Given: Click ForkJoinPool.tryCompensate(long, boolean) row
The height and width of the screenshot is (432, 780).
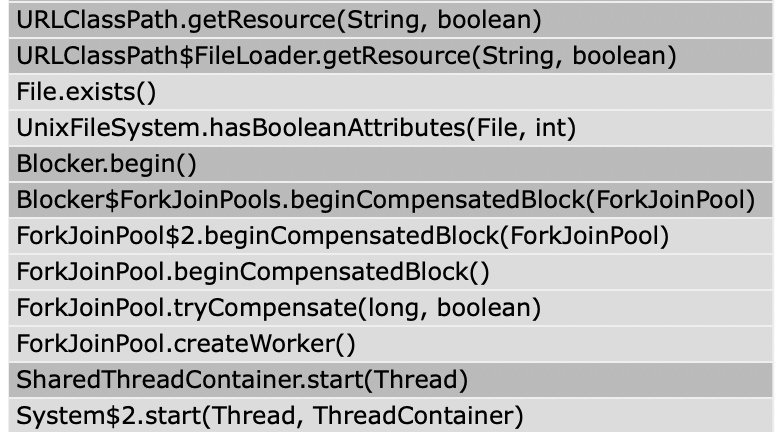Looking at the screenshot, I should 390,308.
